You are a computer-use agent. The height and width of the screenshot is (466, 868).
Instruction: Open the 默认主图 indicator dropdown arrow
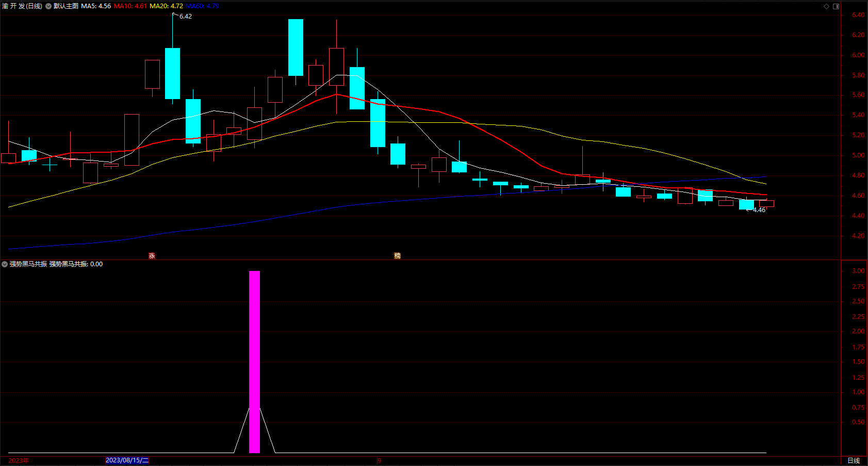point(48,6)
